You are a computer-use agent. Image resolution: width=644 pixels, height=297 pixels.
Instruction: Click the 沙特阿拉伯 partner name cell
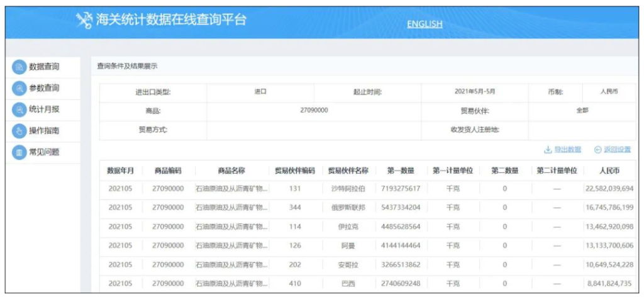(348, 189)
